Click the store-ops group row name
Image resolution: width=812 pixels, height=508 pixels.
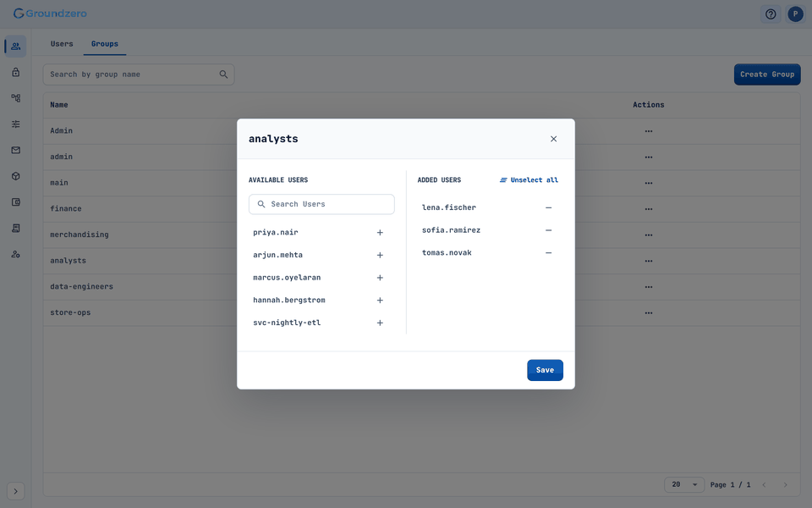70,312
